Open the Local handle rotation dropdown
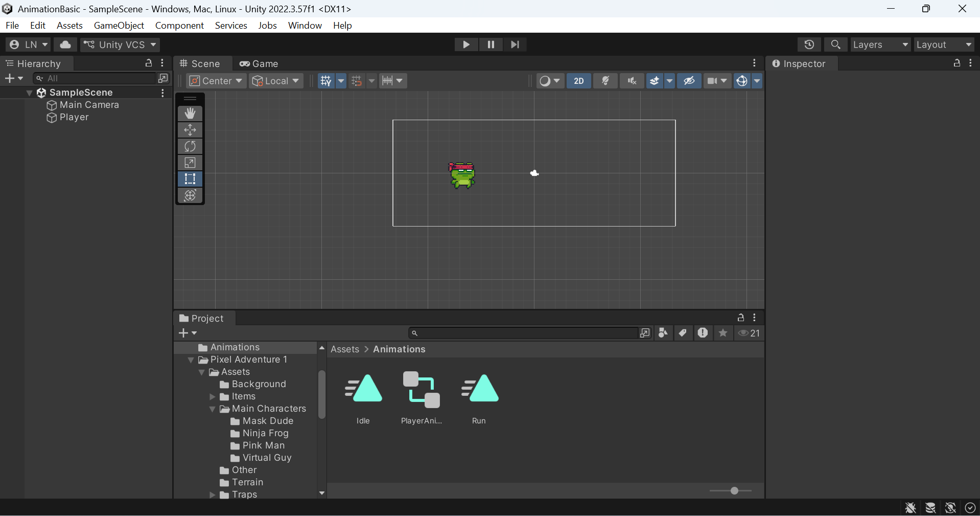The width and height of the screenshot is (980, 516). tap(276, 81)
